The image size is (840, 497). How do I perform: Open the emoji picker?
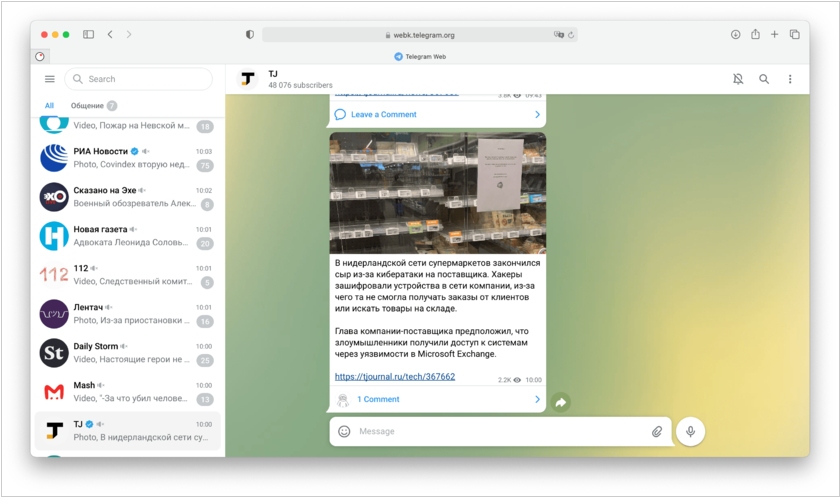tap(344, 432)
